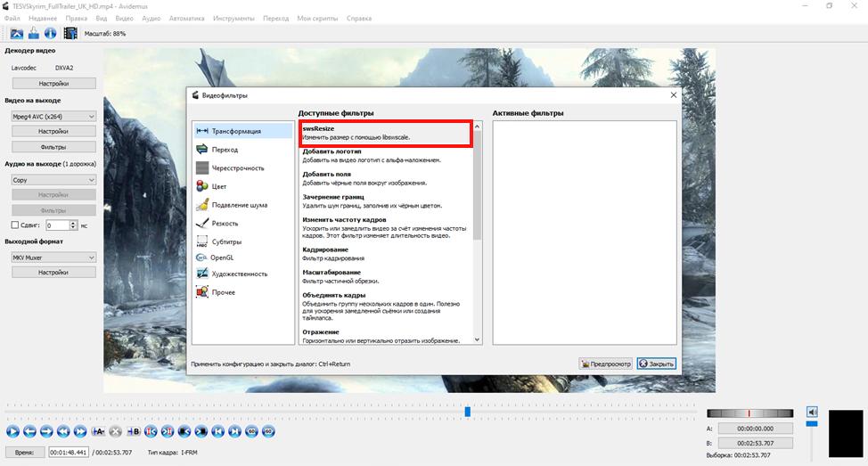Seek to previous black frame

tap(184, 431)
